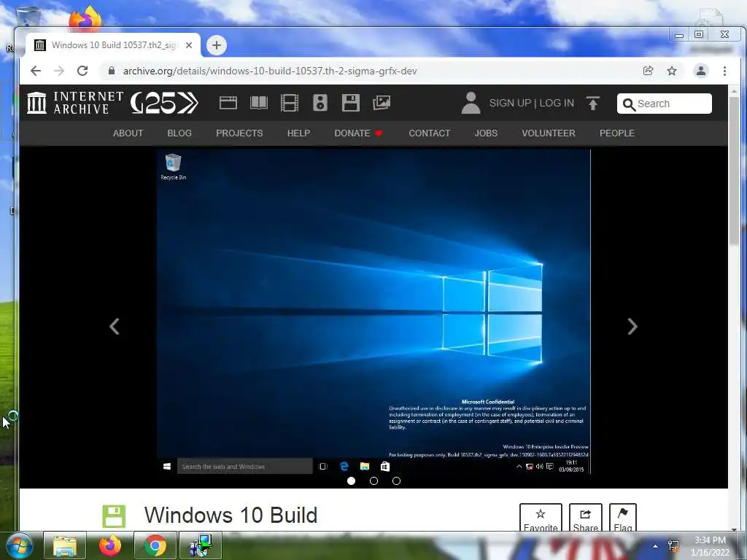Click the network icon in system tray

point(673,545)
